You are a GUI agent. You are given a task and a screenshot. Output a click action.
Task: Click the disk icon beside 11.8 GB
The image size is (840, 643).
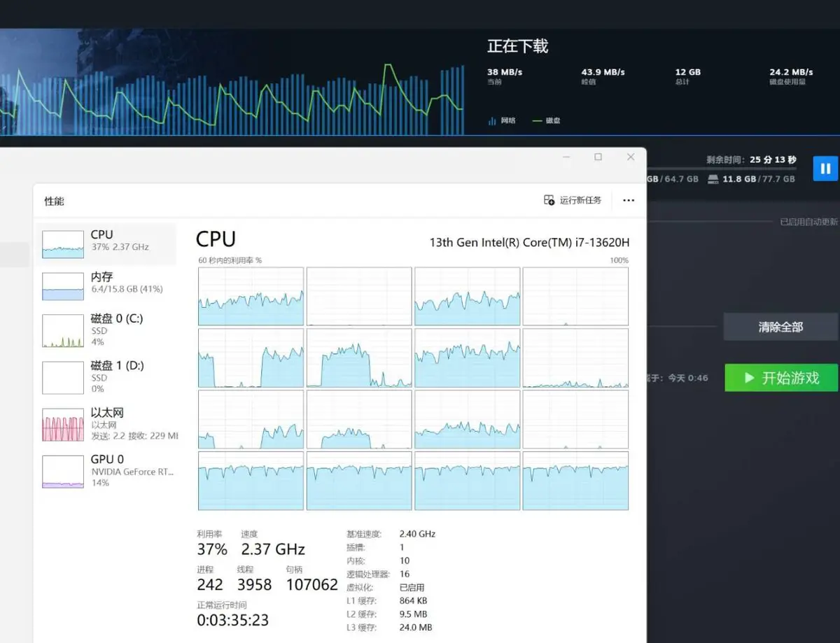click(x=713, y=179)
